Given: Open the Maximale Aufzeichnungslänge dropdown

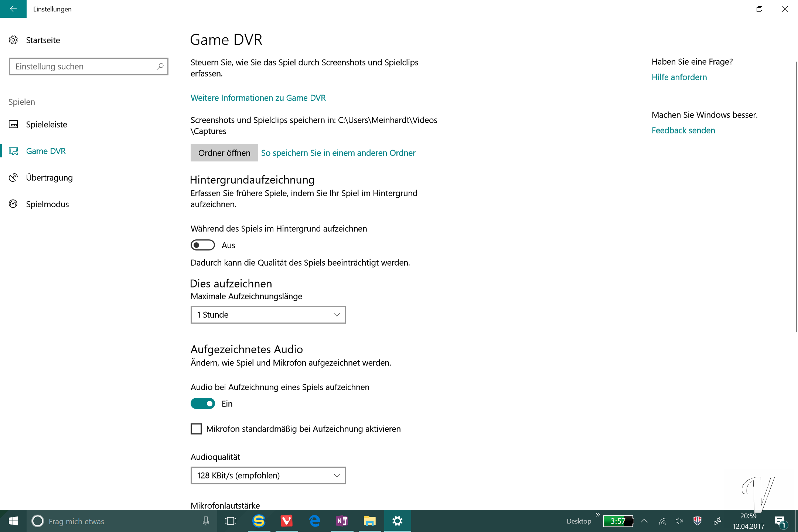Looking at the screenshot, I should [268, 315].
